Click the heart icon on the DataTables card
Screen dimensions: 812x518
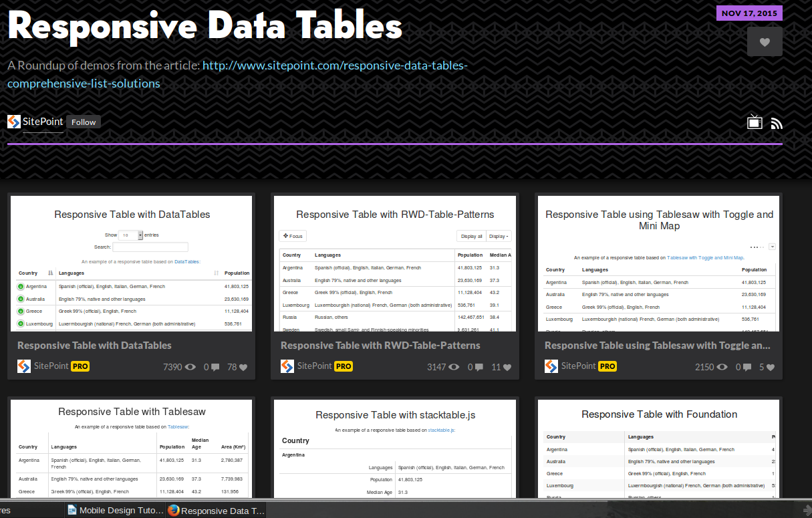[243, 367]
